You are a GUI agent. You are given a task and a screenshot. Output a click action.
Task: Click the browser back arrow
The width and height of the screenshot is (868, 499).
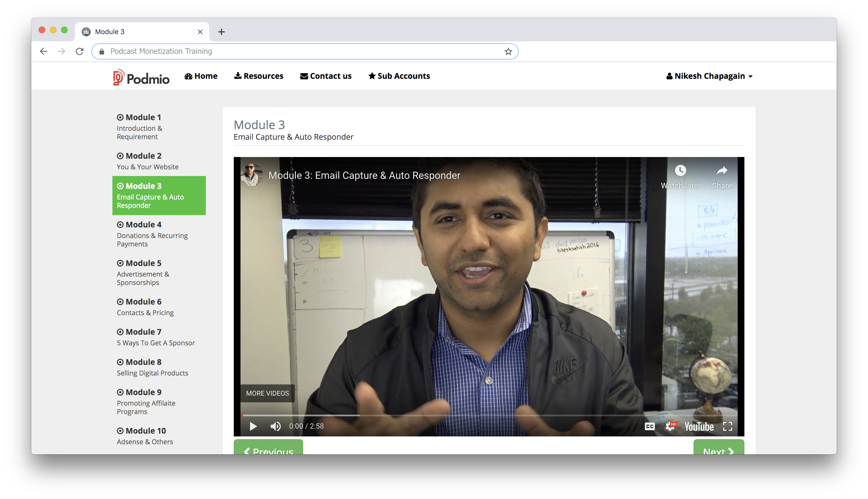[x=44, y=51]
